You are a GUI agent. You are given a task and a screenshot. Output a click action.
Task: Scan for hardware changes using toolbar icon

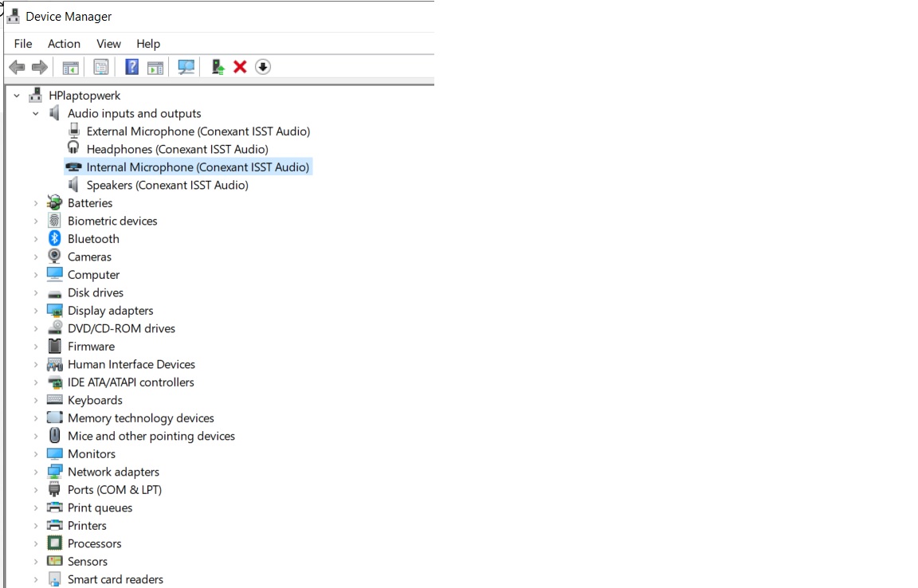point(186,67)
